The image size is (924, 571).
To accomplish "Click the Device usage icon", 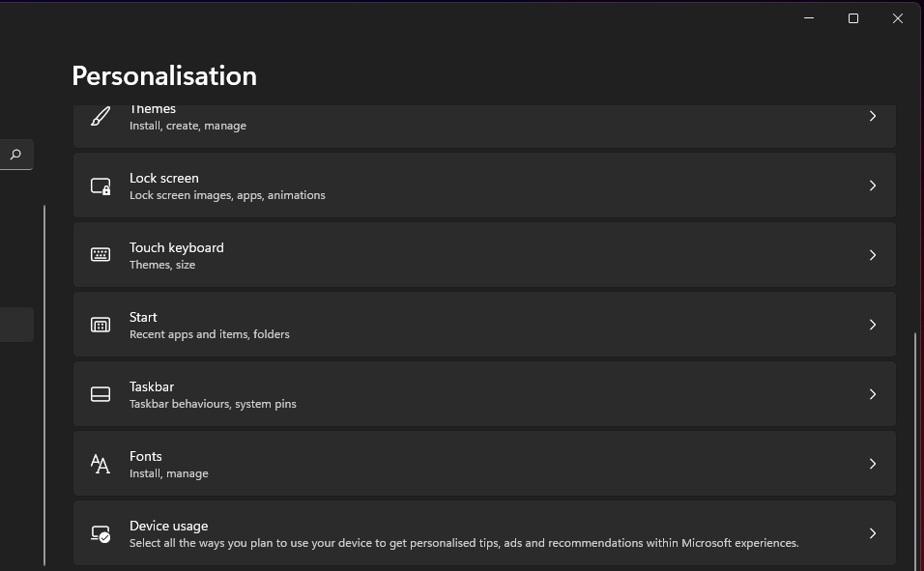I will click(101, 533).
